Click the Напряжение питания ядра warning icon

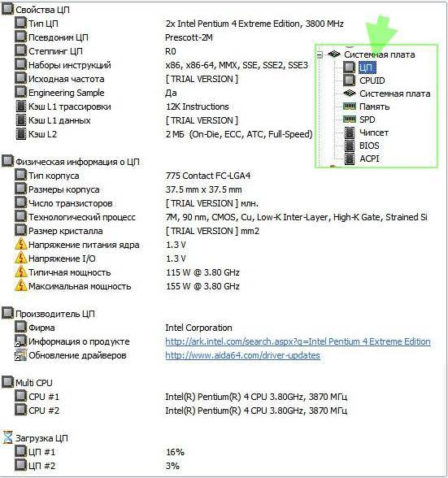click(x=21, y=245)
